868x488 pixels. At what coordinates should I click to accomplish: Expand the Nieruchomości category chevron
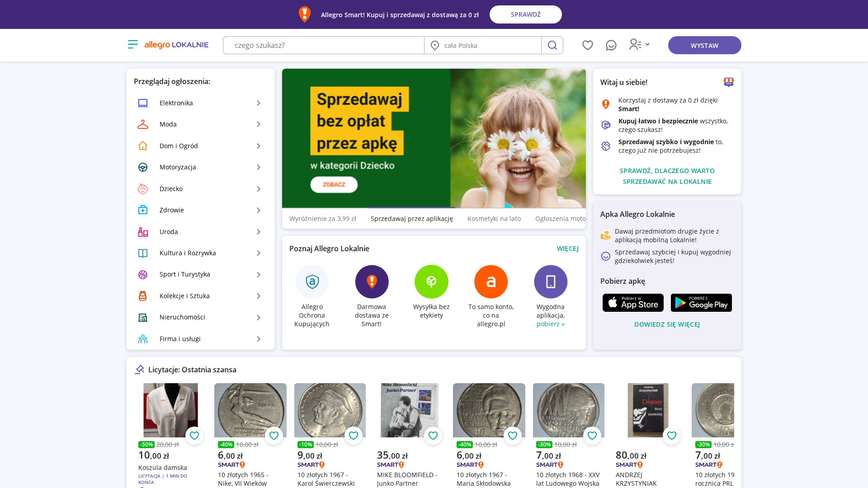point(259,318)
